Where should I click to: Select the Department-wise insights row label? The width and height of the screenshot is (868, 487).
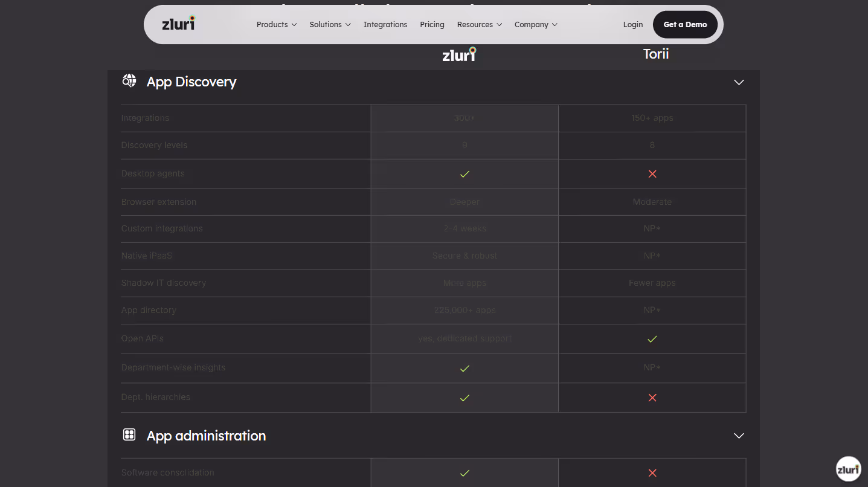click(173, 367)
